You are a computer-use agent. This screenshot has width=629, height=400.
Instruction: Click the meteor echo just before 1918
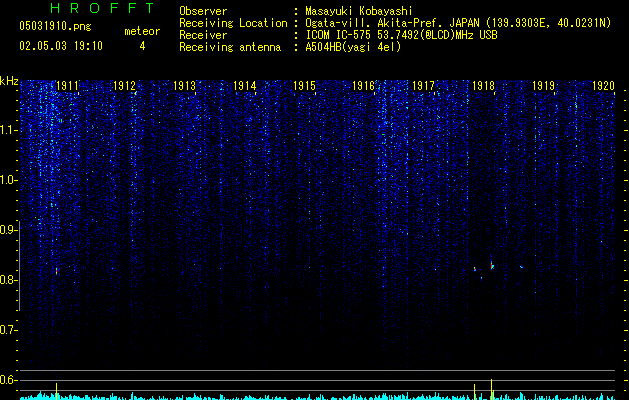(475, 269)
